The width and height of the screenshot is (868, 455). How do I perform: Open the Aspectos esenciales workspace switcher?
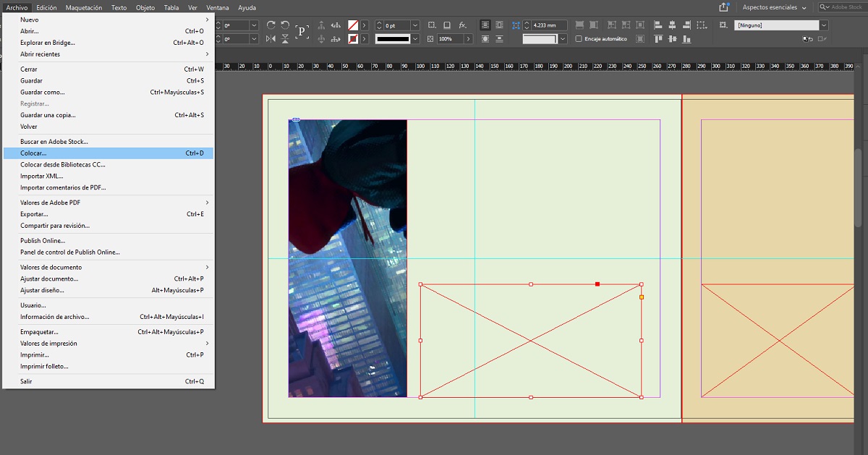coord(775,7)
